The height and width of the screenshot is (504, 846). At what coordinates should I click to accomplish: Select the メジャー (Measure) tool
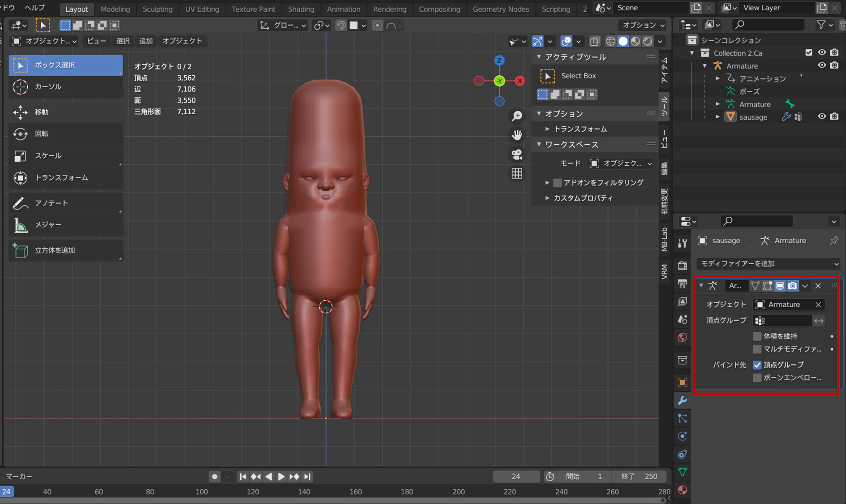coord(65,224)
